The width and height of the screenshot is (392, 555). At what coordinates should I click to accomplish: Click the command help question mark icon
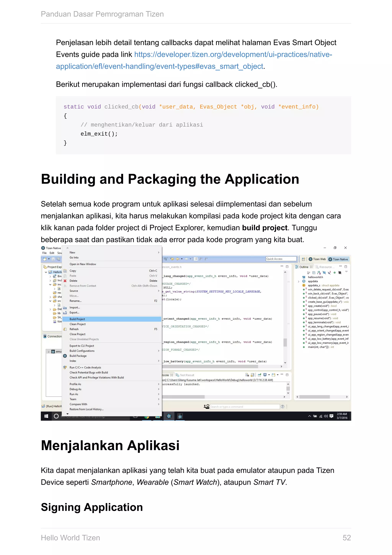point(282,407)
